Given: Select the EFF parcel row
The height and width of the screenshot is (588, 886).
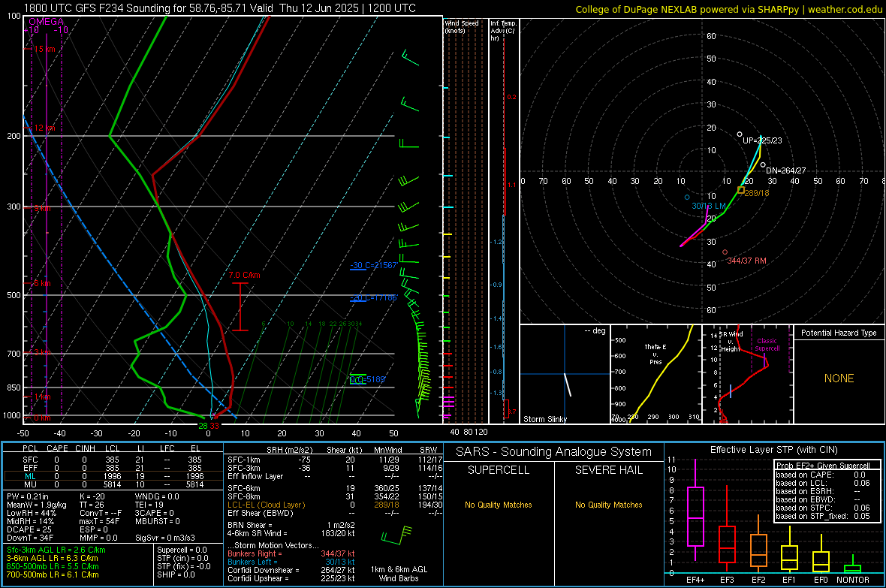Looking at the screenshot, I should [x=113, y=468].
